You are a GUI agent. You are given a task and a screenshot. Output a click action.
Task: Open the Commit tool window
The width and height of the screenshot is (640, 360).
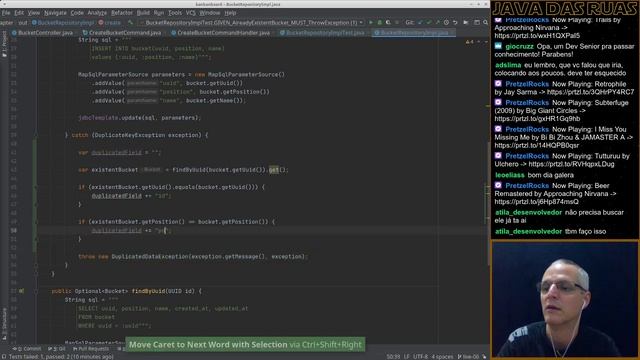tap(27, 349)
